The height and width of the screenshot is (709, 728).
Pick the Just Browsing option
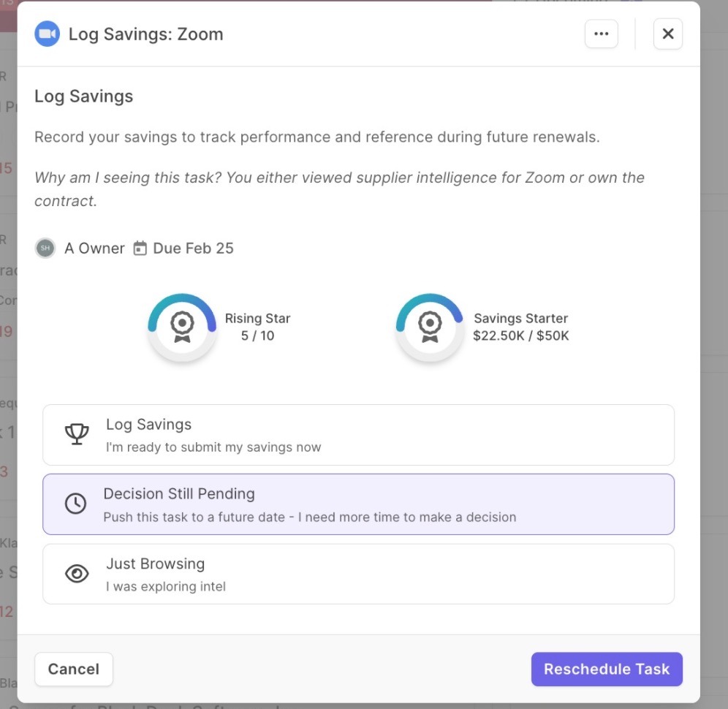tap(358, 574)
